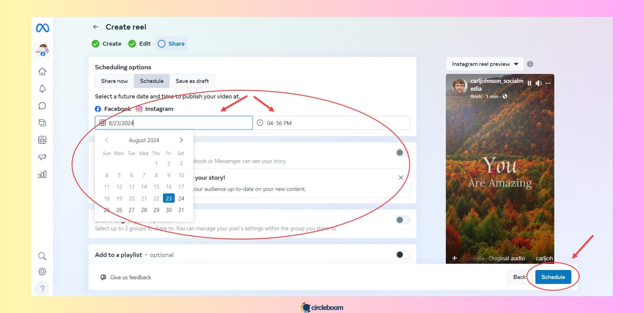This screenshot has height=313, width=644.
Task: Choose August 26 in the calendar
Action: pyautogui.click(x=119, y=210)
